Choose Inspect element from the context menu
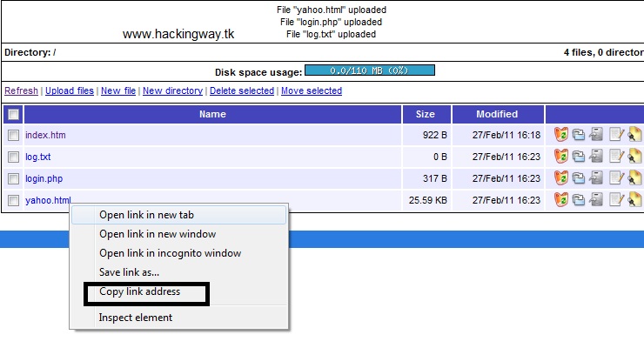 tap(178, 318)
